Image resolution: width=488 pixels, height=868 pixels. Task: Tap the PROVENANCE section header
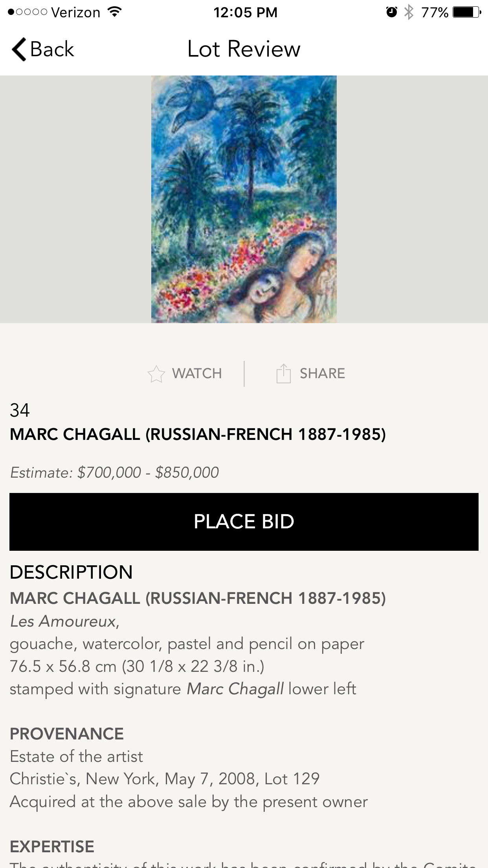(x=67, y=734)
